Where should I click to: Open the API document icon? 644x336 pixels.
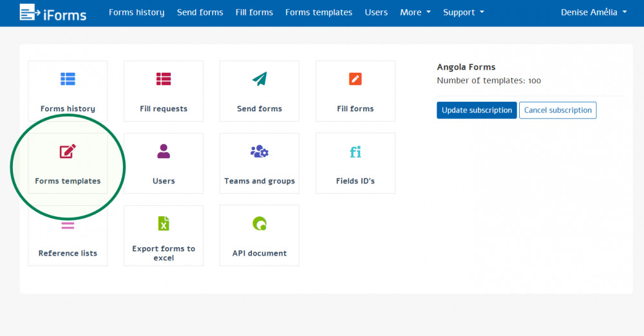click(260, 223)
